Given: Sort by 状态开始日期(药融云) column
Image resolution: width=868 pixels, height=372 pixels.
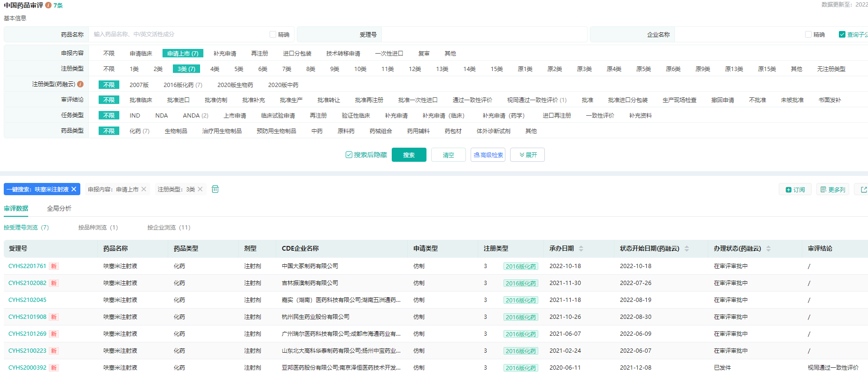Looking at the screenshot, I should pos(687,248).
